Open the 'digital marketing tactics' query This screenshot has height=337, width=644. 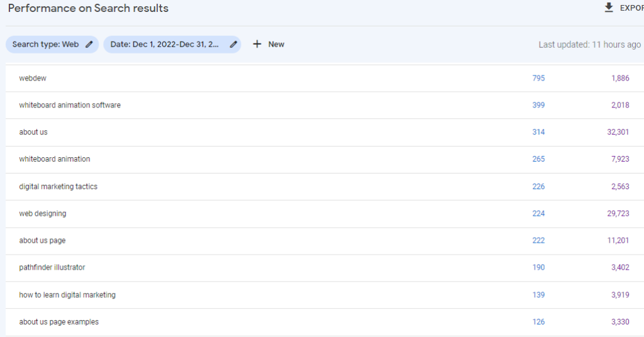point(58,187)
